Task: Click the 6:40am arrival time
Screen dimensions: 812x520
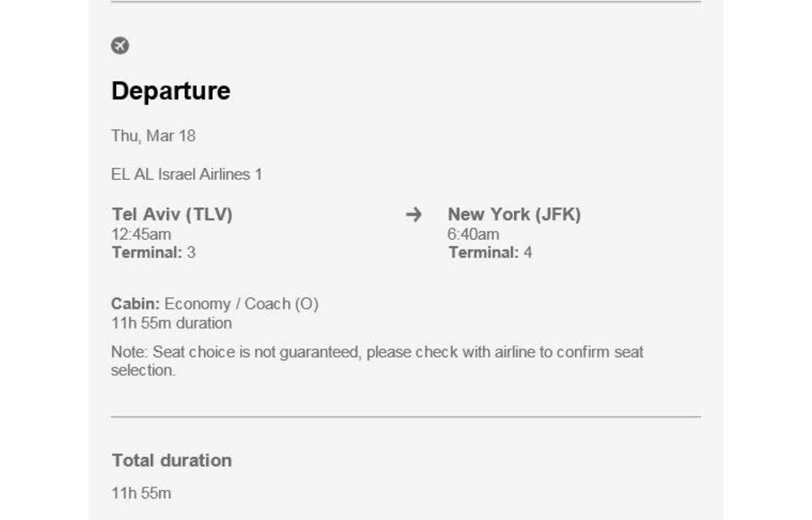Action: [473, 234]
